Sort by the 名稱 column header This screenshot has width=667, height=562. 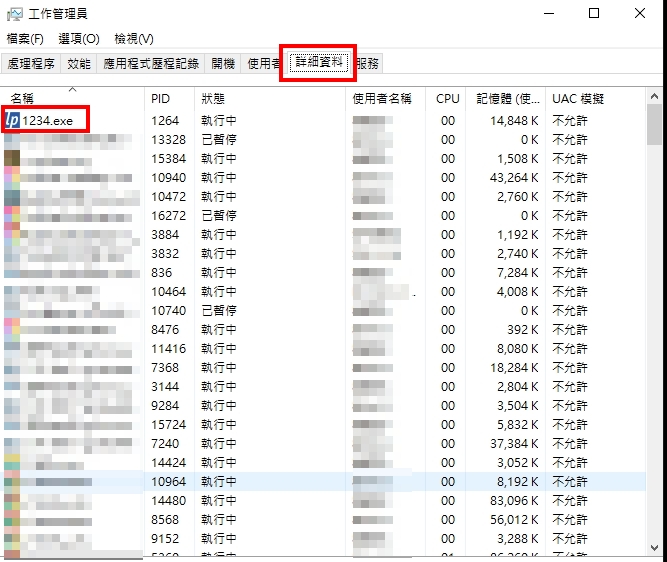point(22,99)
